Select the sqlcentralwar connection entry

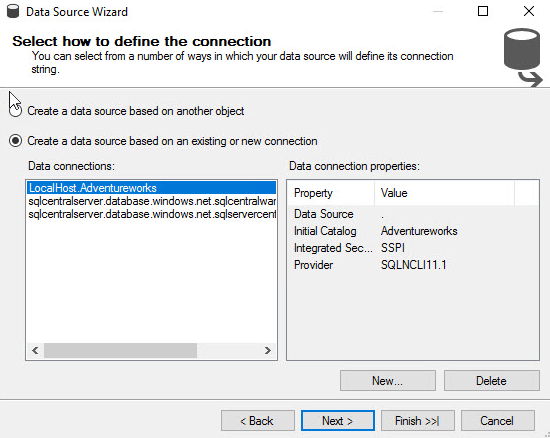coord(152,201)
